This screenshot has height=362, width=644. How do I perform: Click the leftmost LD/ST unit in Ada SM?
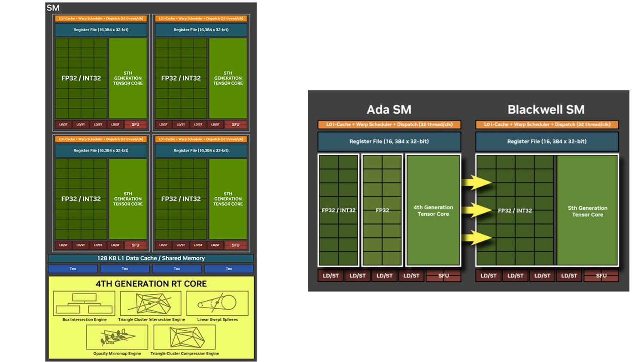(331, 276)
